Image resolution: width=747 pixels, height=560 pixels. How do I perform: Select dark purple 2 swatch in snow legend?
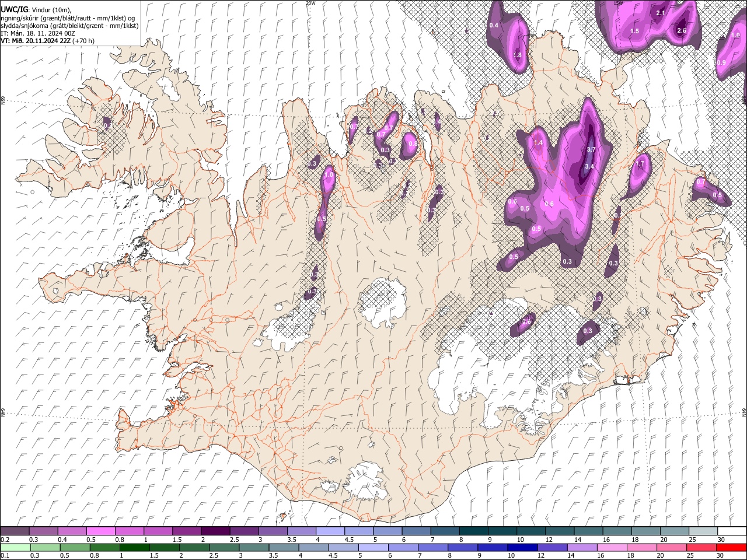215,531
